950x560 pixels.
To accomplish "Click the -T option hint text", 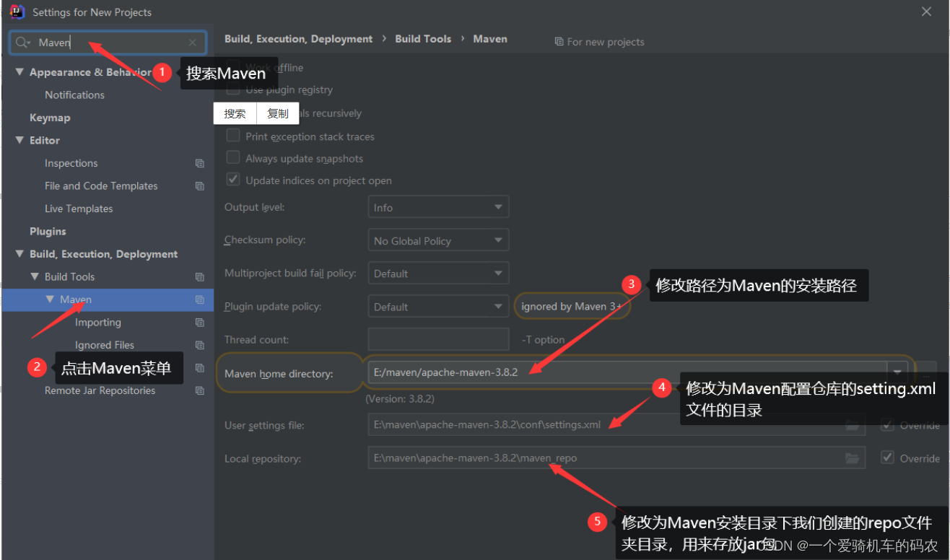I will 543,340.
